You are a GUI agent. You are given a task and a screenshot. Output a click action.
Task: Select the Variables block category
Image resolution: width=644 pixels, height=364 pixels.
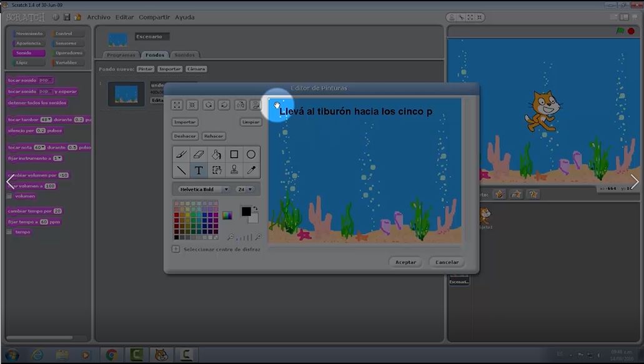[x=67, y=63]
